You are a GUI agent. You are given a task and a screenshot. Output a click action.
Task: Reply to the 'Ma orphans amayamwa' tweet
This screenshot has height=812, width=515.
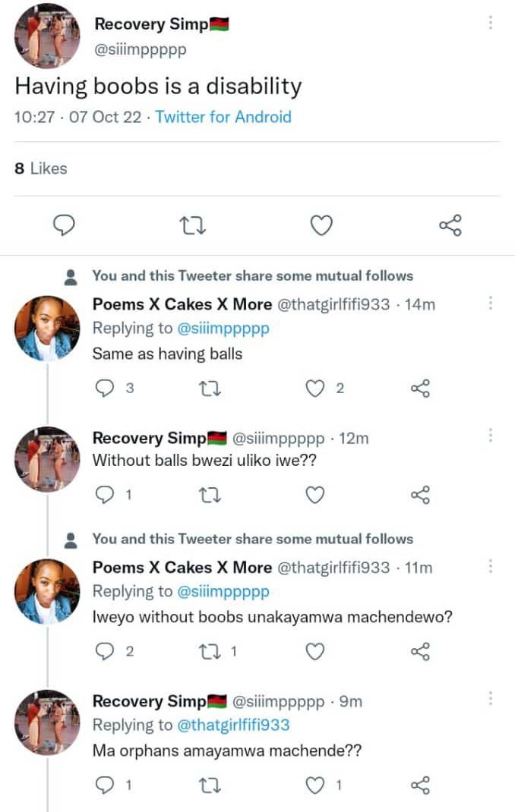105,785
